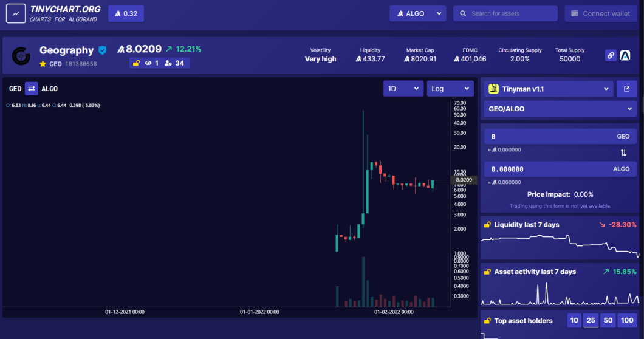Select top 100 asset holders
Viewport: 644px width, 339px height.
coord(627,321)
